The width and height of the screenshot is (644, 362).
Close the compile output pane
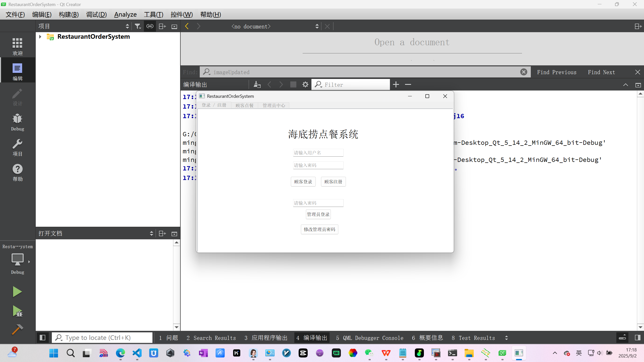pyautogui.click(x=638, y=85)
